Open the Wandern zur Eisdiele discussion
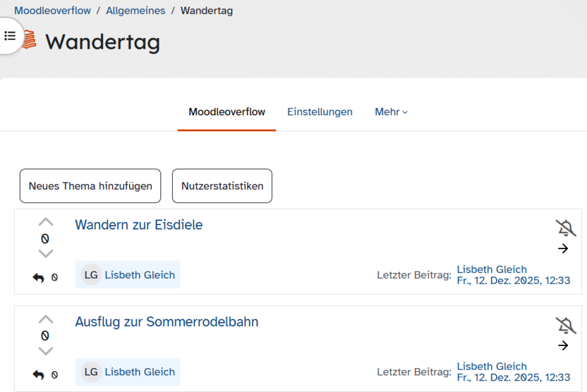 [x=138, y=225]
